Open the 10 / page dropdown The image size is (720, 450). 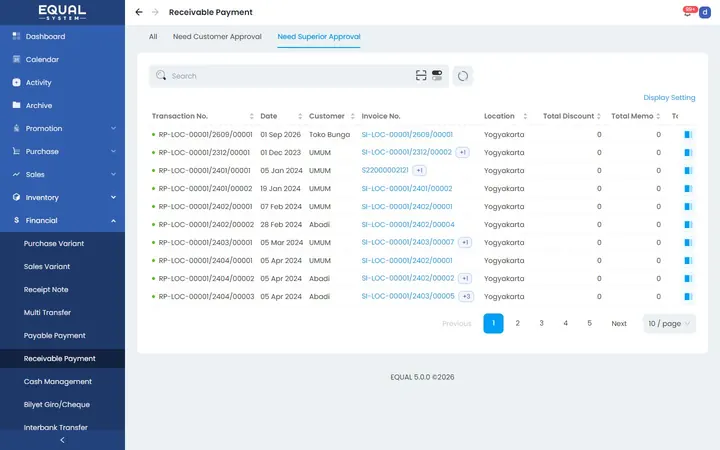pyautogui.click(x=669, y=324)
